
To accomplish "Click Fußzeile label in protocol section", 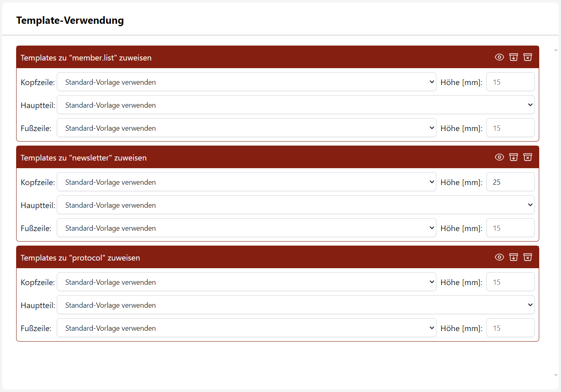I will (36, 328).
